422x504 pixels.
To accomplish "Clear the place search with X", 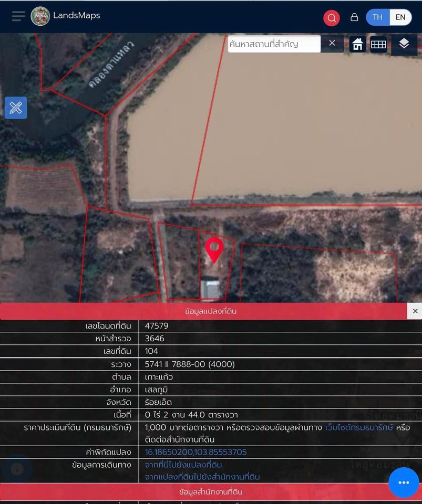I will point(332,43).
